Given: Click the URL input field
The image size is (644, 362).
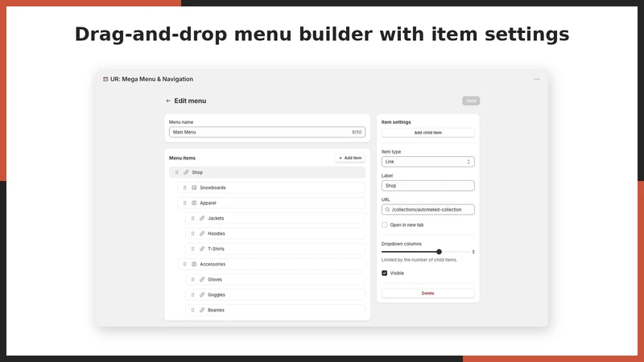Looking at the screenshot, I should pyautogui.click(x=428, y=210).
